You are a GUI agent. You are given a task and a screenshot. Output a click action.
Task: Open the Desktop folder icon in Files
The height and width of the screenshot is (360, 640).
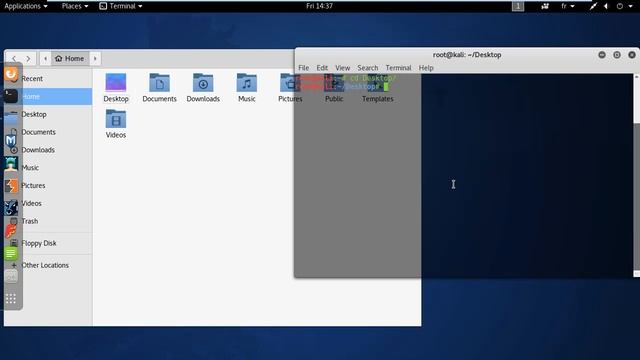[x=116, y=83]
